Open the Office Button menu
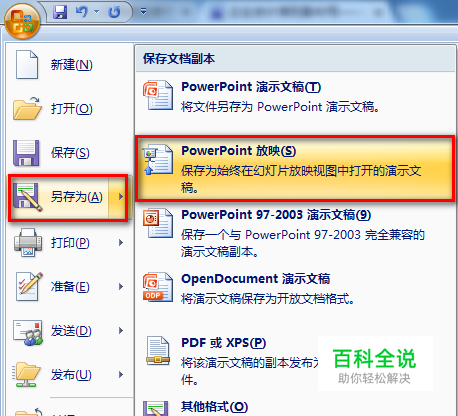This screenshot has width=458, height=416. [x=22, y=22]
